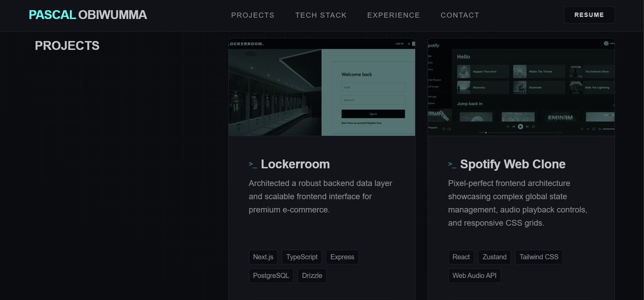Click previous track icon in Spotify screenshot
The height and width of the screenshot is (300, 644).
point(514,127)
